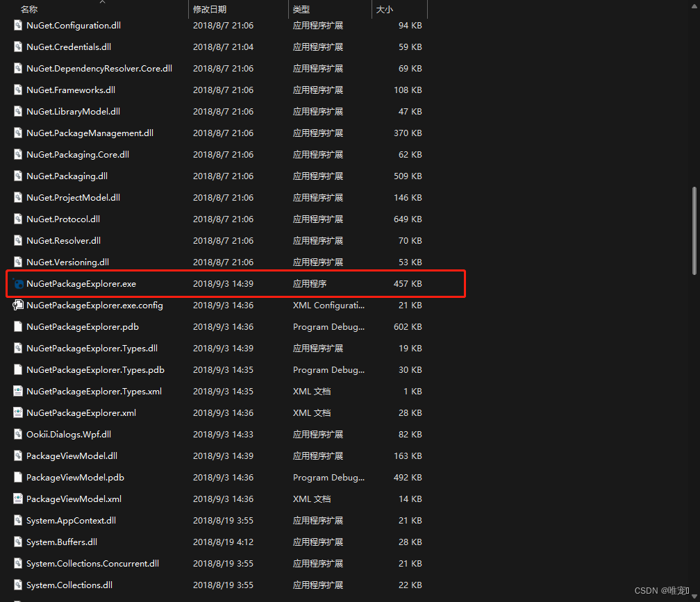Sort files by the 大小 column header
Screen dimensions: 700x602
coord(385,9)
